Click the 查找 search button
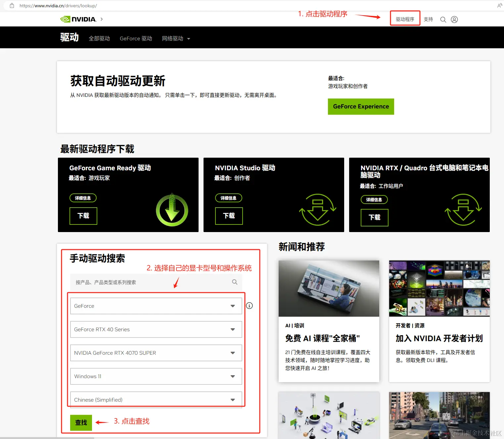 81,422
